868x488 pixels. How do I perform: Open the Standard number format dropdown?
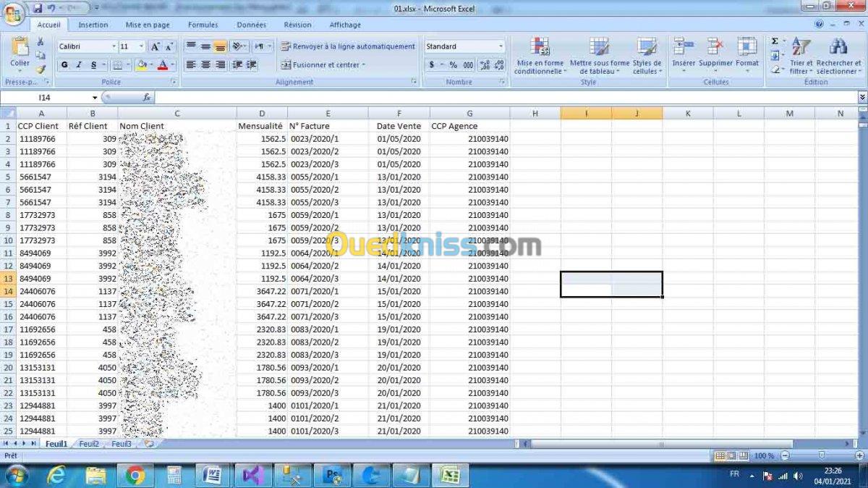pyautogui.click(x=501, y=46)
